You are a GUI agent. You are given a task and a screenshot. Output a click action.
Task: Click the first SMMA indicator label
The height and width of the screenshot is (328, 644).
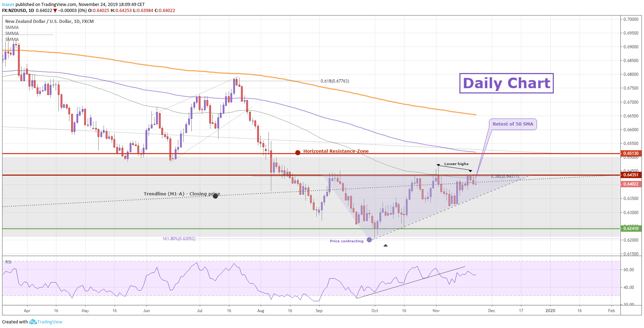point(12,28)
